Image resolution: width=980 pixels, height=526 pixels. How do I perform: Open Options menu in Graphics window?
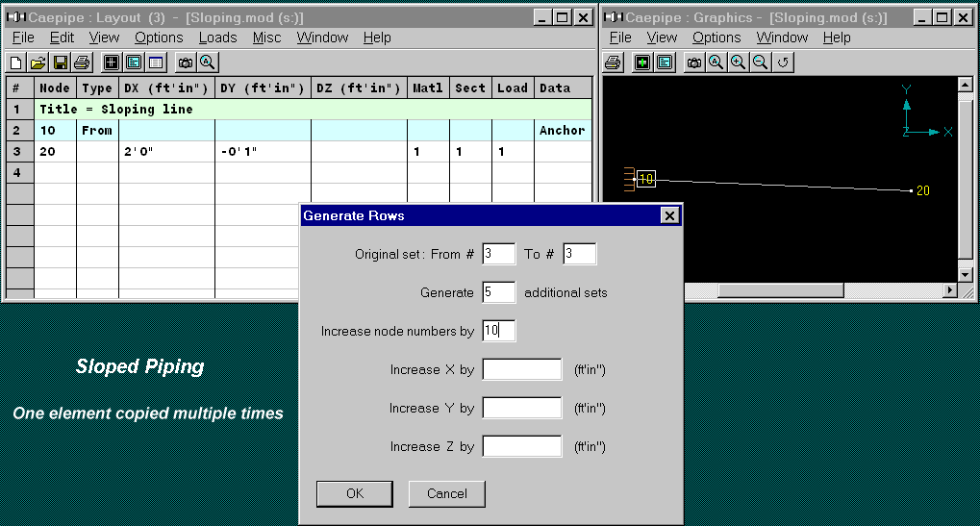(x=716, y=38)
